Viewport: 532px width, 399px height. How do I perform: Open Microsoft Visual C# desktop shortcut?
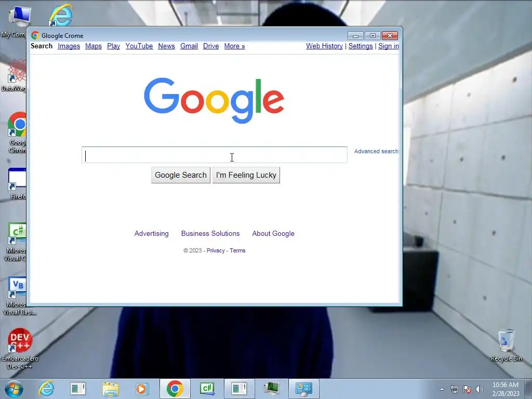point(15,242)
